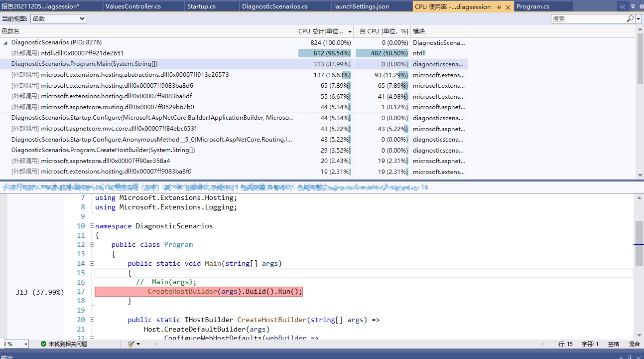Click the 137 (16.63%) CPU total cell
The image size is (644, 359).
[325, 75]
